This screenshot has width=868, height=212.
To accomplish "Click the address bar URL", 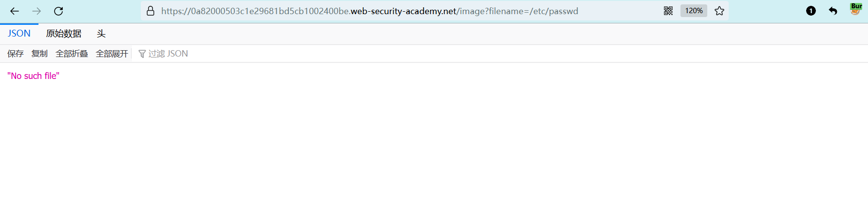I will tap(369, 11).
